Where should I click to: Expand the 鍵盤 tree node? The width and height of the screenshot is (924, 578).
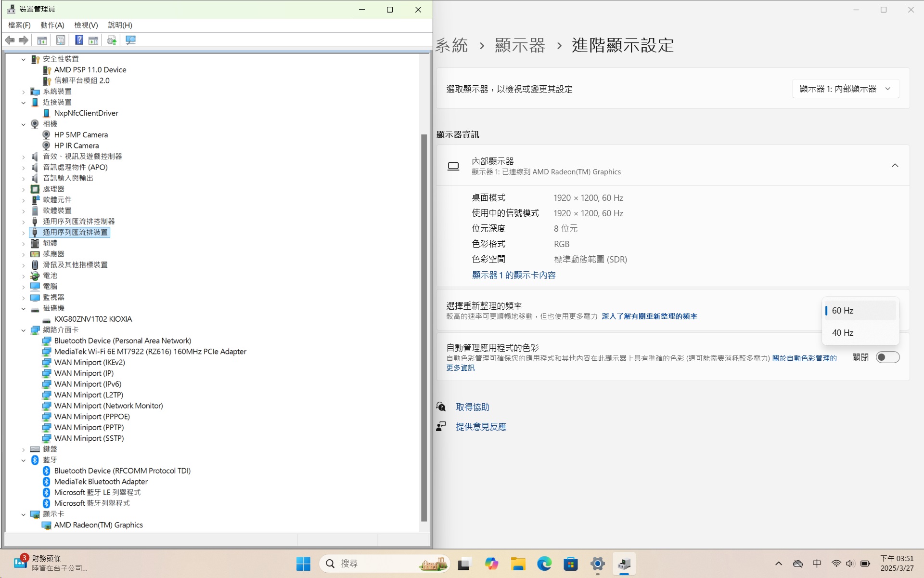(23, 449)
